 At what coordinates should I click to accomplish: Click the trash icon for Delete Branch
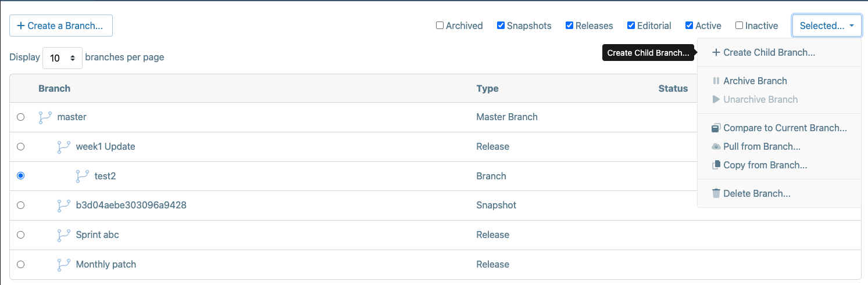coord(716,193)
